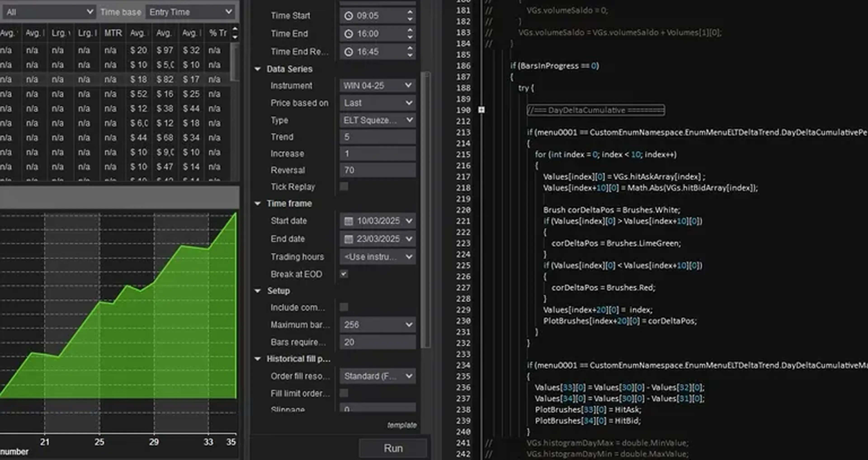Open the Type dropdown showing ELT Squeeze

pyautogui.click(x=377, y=120)
